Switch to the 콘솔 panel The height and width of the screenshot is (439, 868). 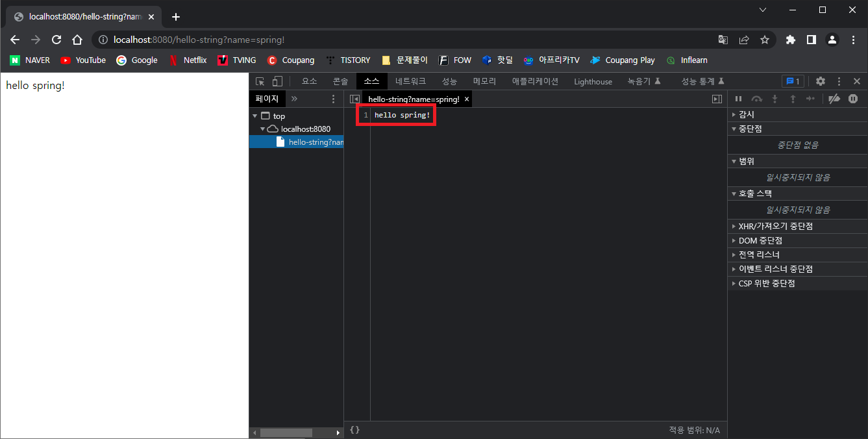coord(341,81)
